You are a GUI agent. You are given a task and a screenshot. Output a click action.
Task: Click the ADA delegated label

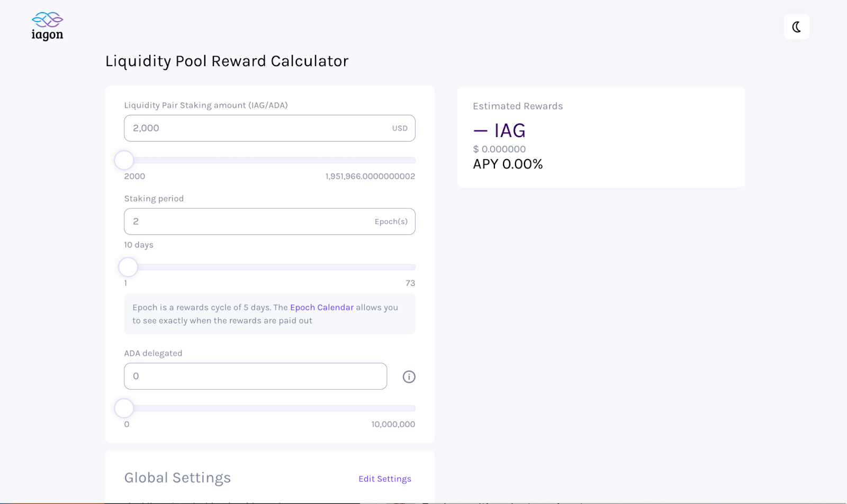coord(153,353)
